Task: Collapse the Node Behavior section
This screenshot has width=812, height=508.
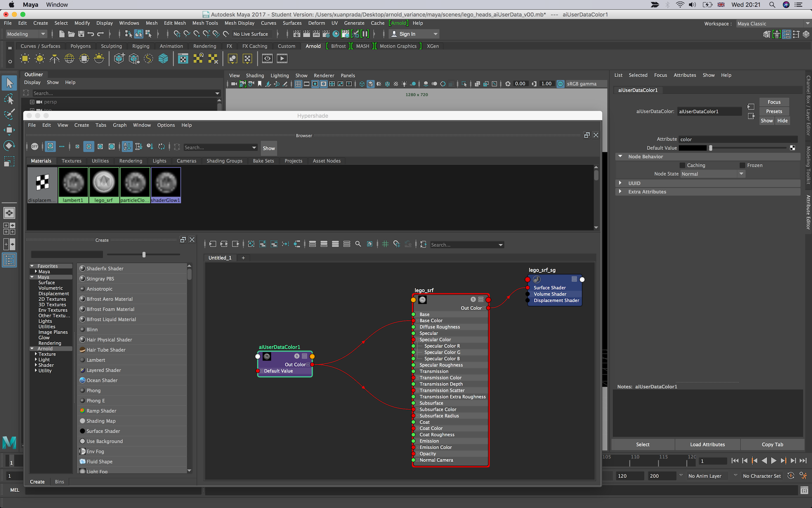Action: pos(620,156)
